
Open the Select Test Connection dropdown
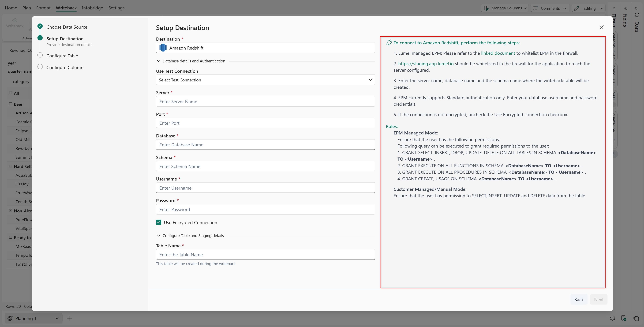tap(265, 80)
